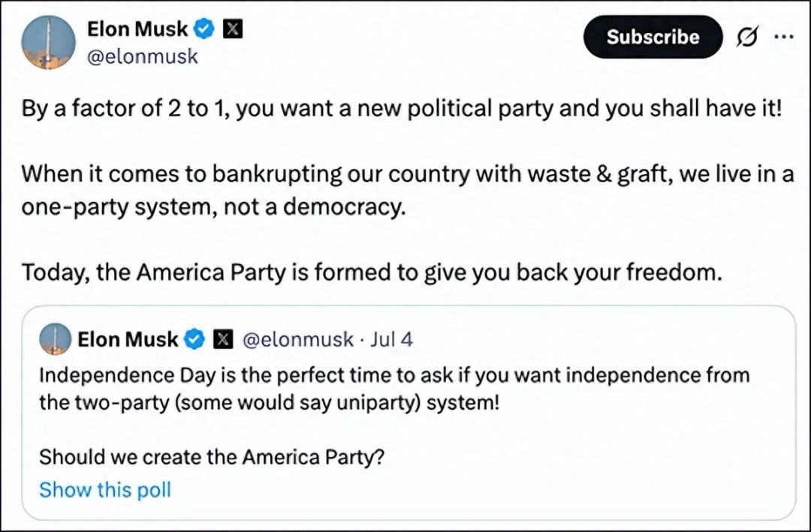Click the 'Today, the America Party is formed' line
811x532 pixels.
pos(372,272)
